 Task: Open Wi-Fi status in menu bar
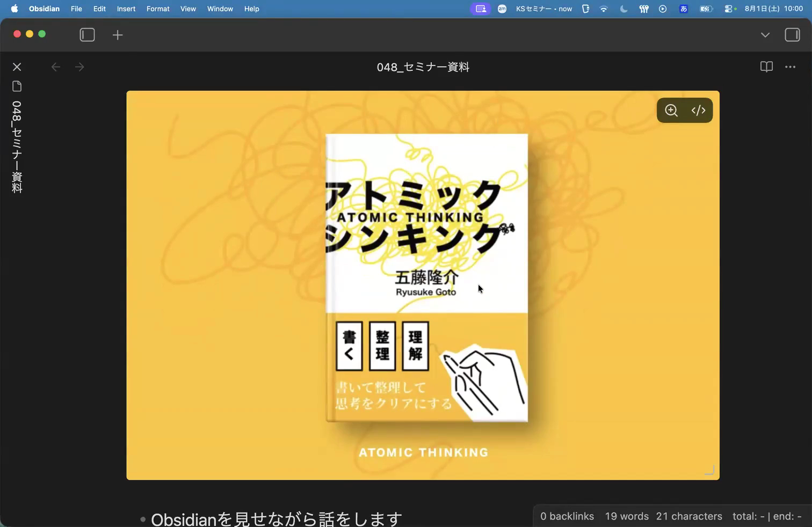pos(604,9)
